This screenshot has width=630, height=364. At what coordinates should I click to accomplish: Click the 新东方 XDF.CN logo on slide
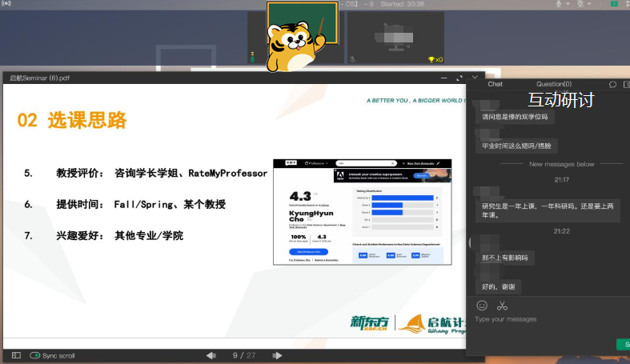(x=370, y=322)
